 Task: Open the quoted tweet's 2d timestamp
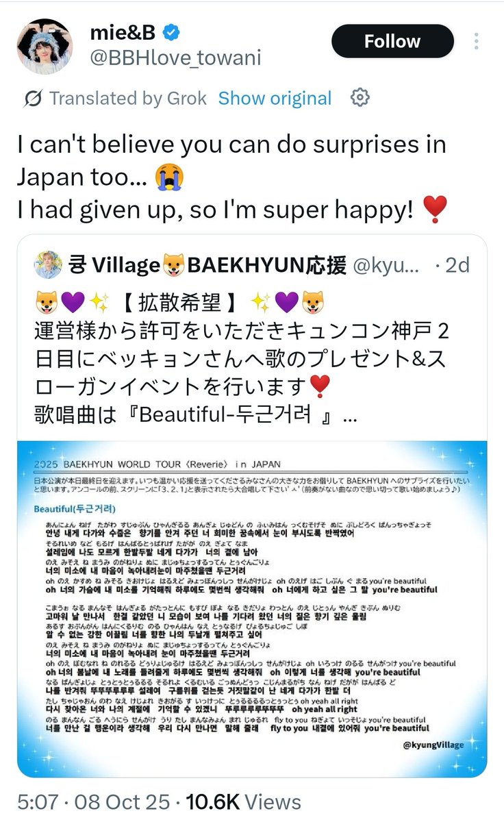coord(457,265)
